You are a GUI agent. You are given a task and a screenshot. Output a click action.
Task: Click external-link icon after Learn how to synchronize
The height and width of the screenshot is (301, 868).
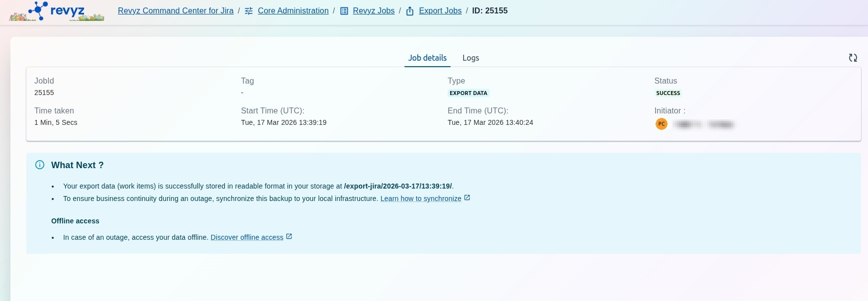467,198
